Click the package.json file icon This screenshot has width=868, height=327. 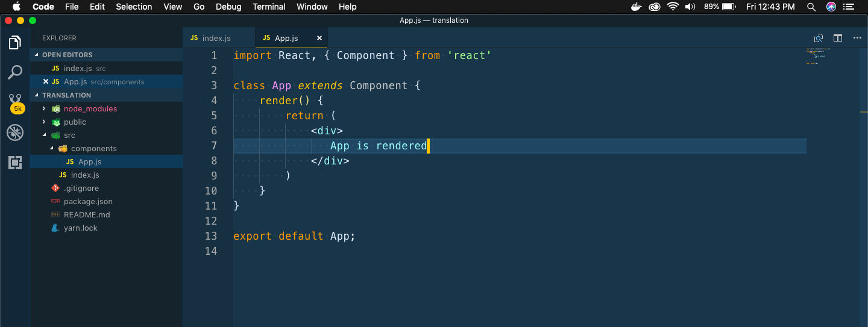coord(56,202)
